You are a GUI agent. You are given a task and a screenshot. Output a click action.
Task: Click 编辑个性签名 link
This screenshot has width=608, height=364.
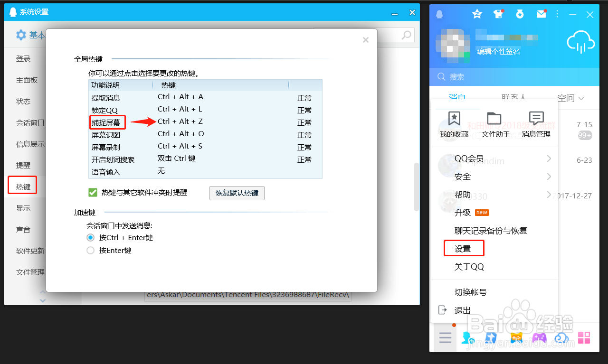pyautogui.click(x=498, y=51)
